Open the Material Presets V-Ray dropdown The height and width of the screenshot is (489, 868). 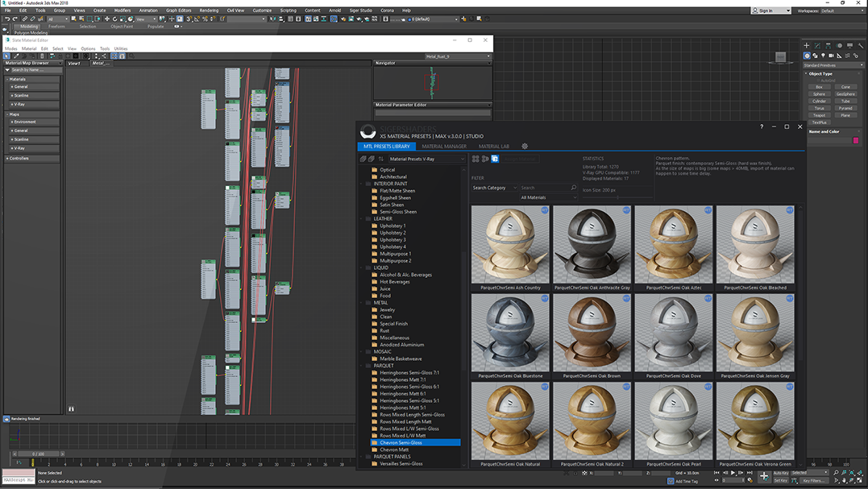pos(427,159)
